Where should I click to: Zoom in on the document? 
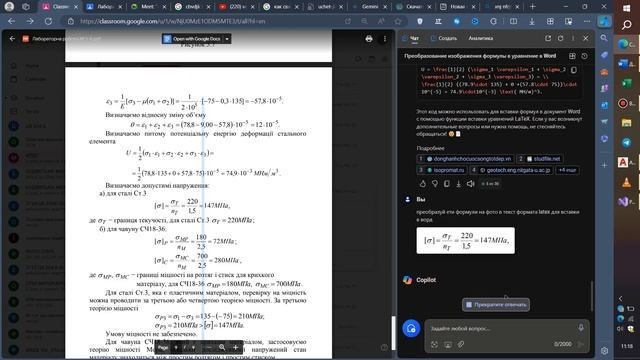(x=236, y=347)
